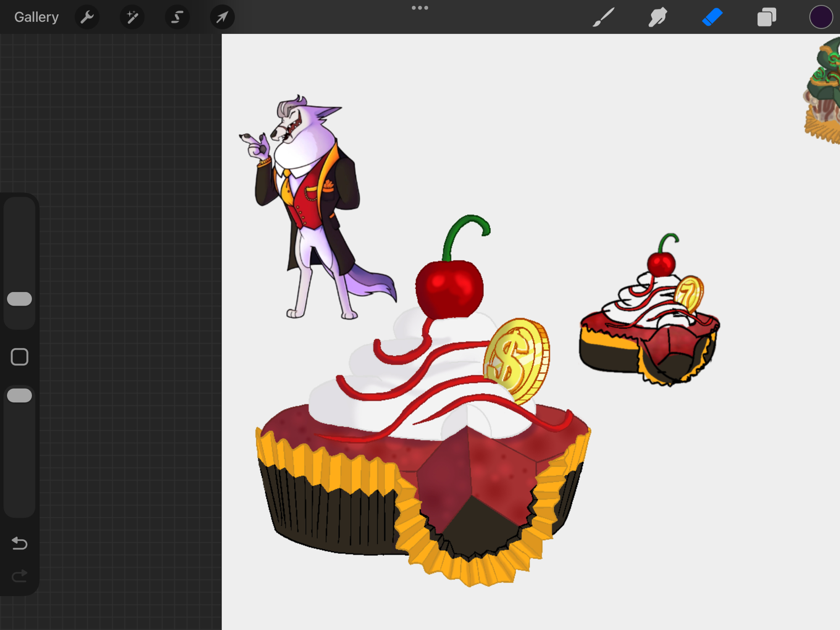Click the brush opacity slider handle

pyautogui.click(x=20, y=395)
